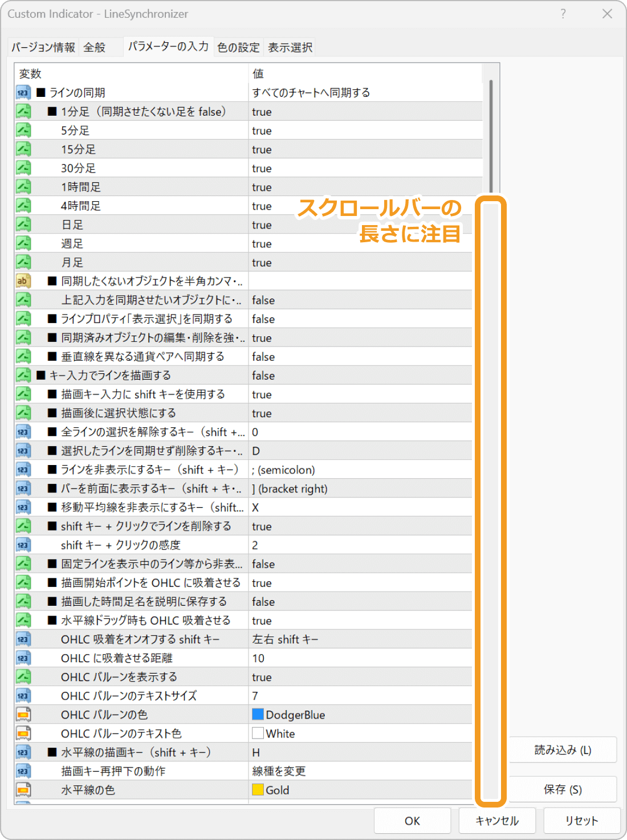Click the boolean icon beside 垂直線を異なる通貨ペアへ同期する

click(23, 356)
